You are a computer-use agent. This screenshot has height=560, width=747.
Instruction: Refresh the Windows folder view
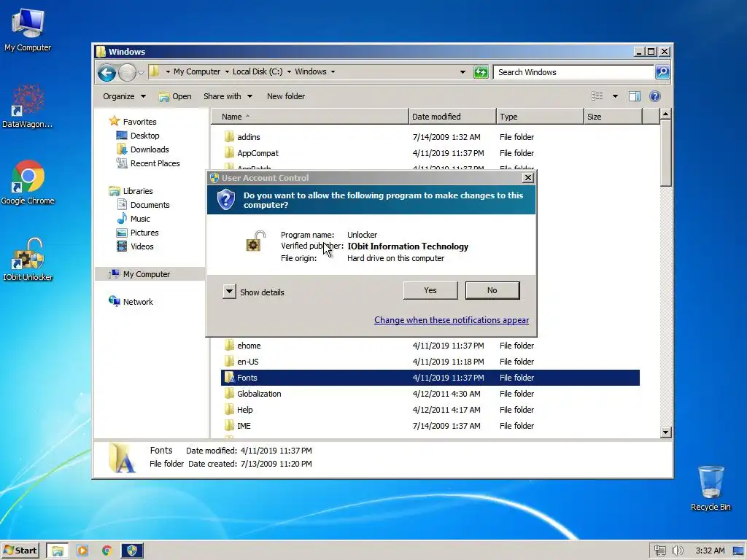tap(481, 72)
